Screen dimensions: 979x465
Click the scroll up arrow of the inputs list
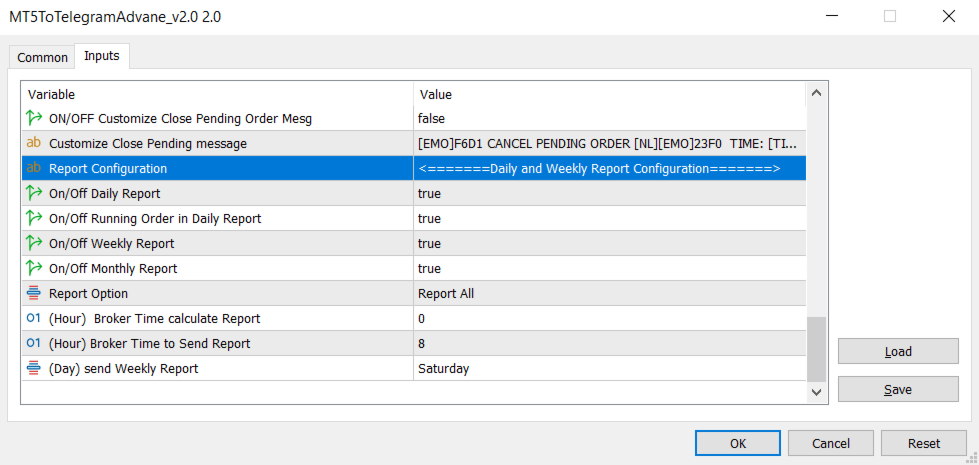tap(816, 94)
